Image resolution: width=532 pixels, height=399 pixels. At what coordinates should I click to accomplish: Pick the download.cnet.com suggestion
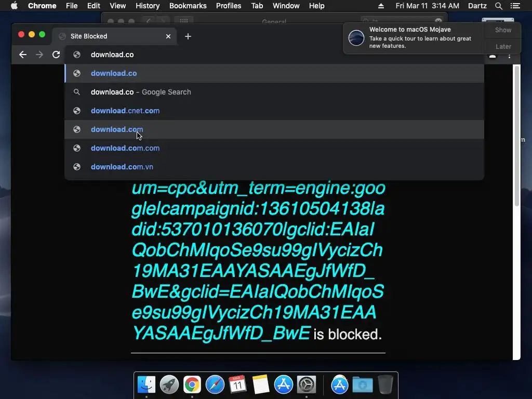pos(274,111)
